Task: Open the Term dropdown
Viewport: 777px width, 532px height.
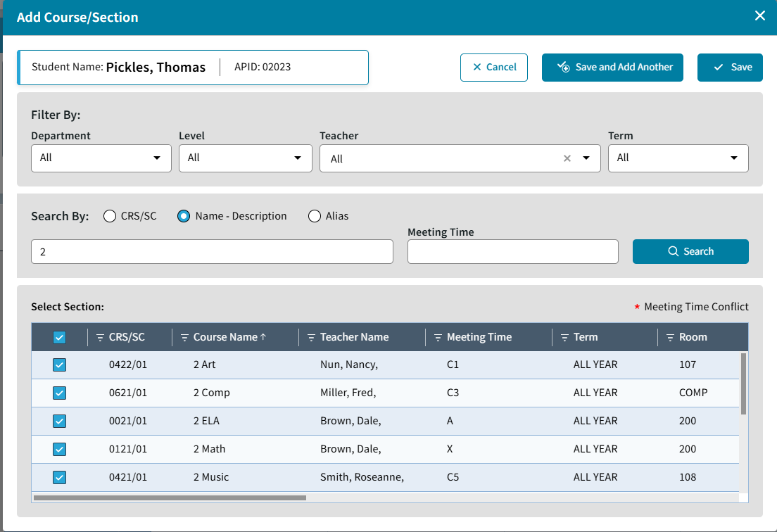Action: coord(678,158)
